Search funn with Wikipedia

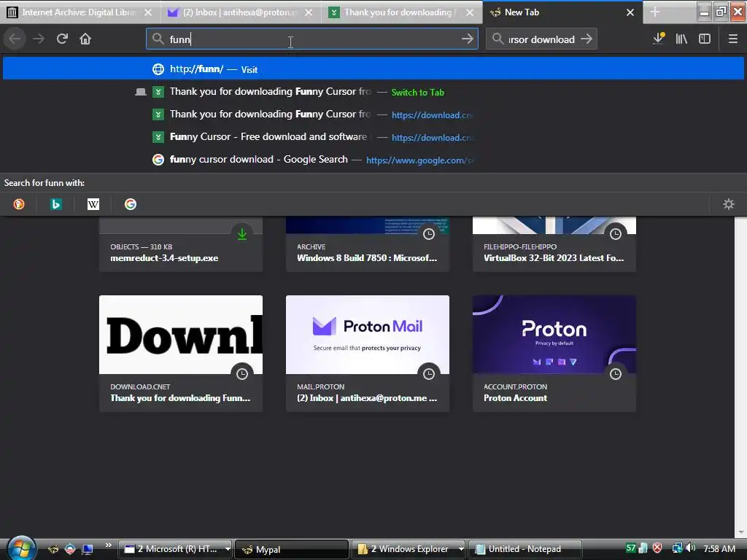(93, 204)
